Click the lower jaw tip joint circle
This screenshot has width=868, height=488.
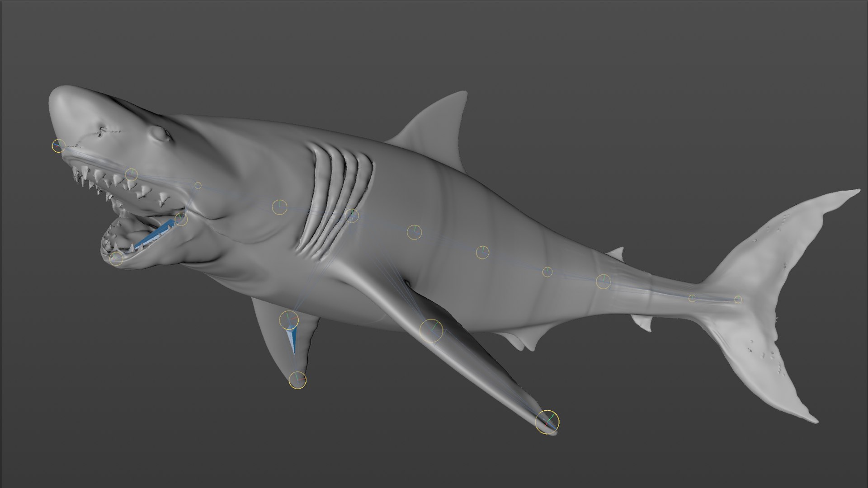[116, 258]
